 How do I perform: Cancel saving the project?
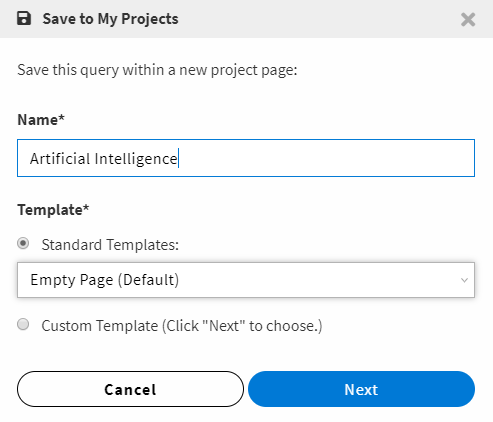click(x=130, y=389)
